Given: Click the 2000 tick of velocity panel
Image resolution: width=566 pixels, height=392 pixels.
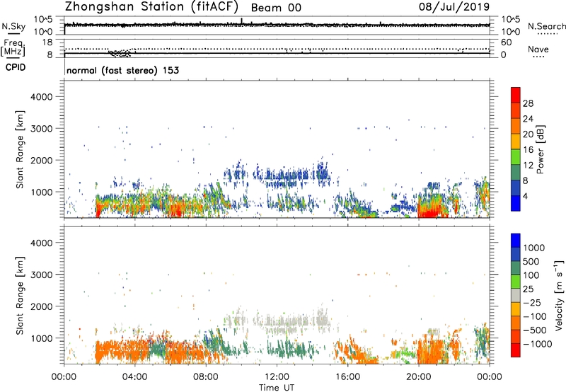Looking at the screenshot, I should pos(42,306).
